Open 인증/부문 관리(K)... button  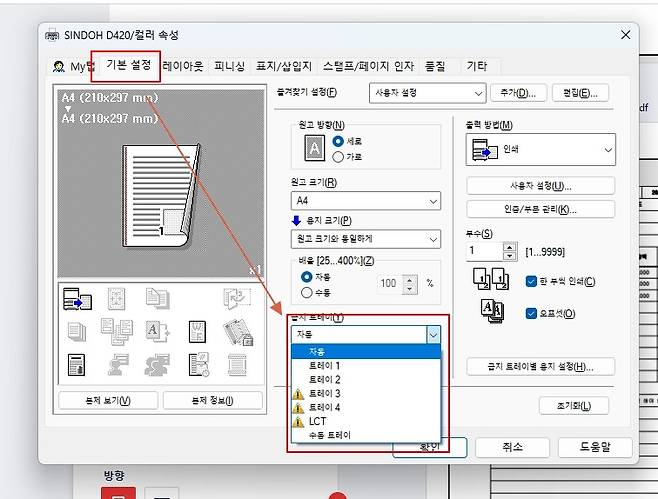click(540, 209)
